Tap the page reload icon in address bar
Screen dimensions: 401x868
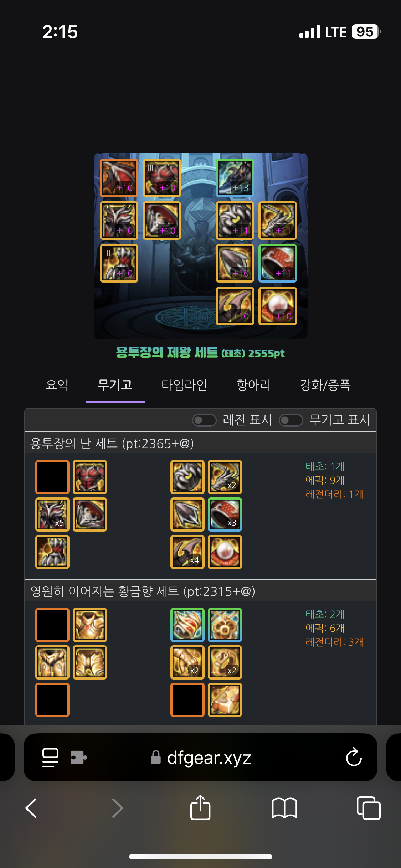pos(354,757)
